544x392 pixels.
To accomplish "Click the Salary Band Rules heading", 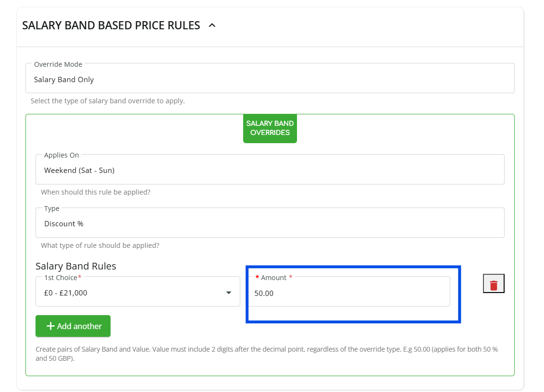I will (76, 266).
